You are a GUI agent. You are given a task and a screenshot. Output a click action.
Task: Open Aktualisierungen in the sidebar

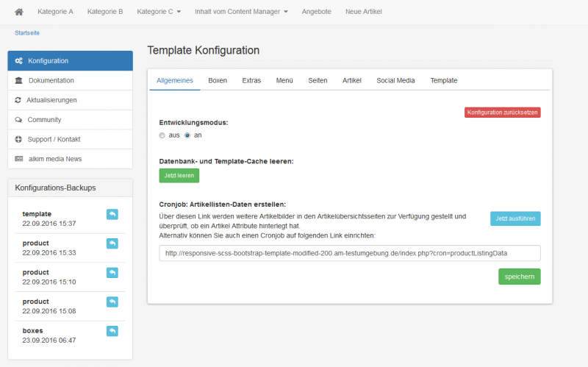tap(70, 100)
